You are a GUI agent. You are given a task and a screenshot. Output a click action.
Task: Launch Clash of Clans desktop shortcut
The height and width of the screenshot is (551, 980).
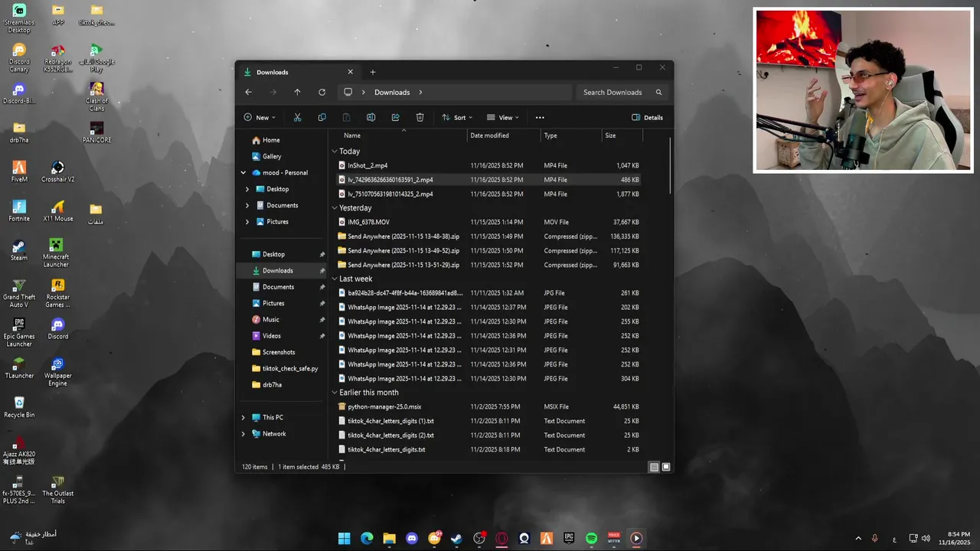(96, 96)
